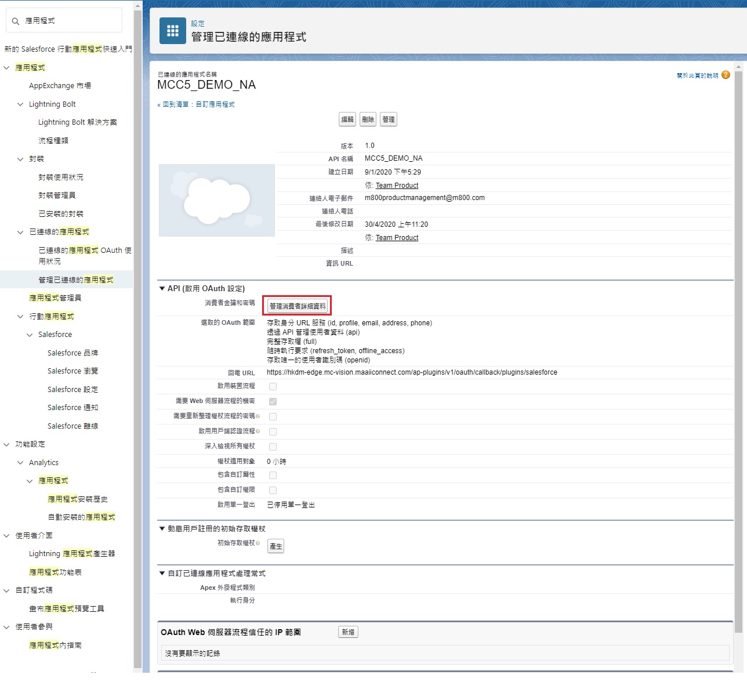Click the cloud logo image of MCC5_DEMO_NA
This screenshot has height=700, width=747.
217,200
